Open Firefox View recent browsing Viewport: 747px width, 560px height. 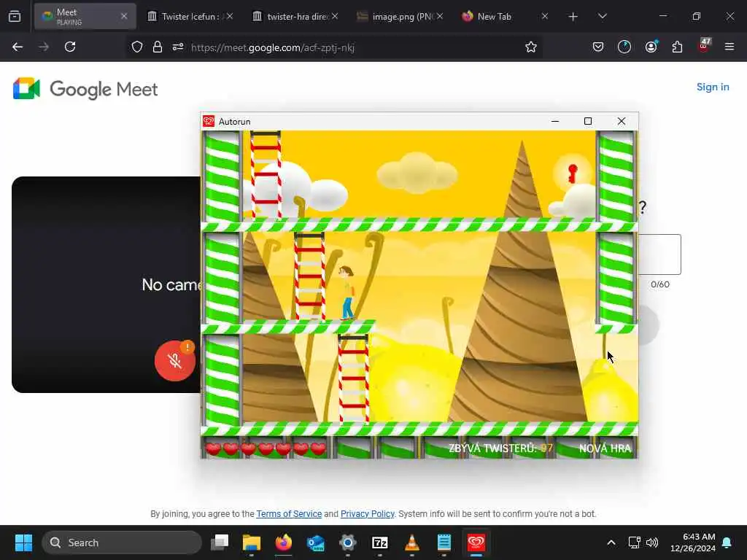pos(15,16)
